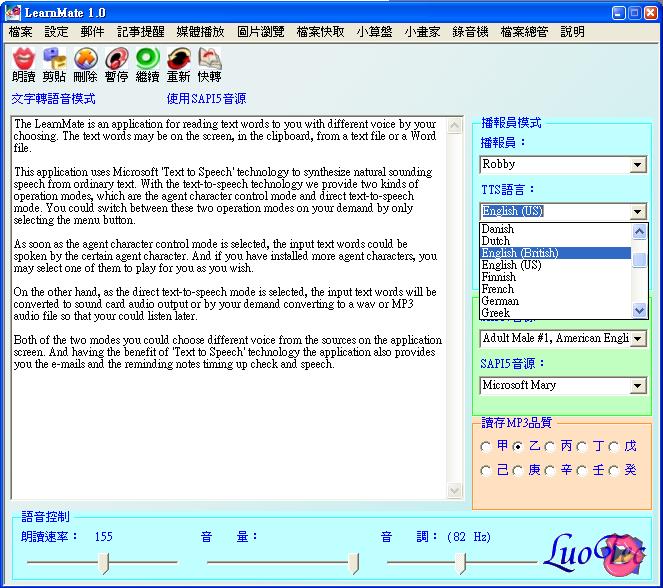Select MP3 quality radio 癸

click(614, 470)
